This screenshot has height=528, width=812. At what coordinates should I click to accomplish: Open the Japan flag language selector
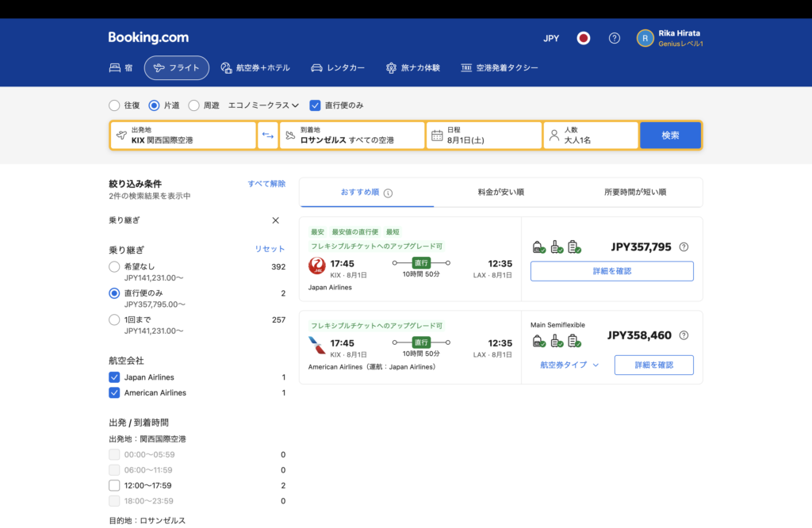coord(584,38)
